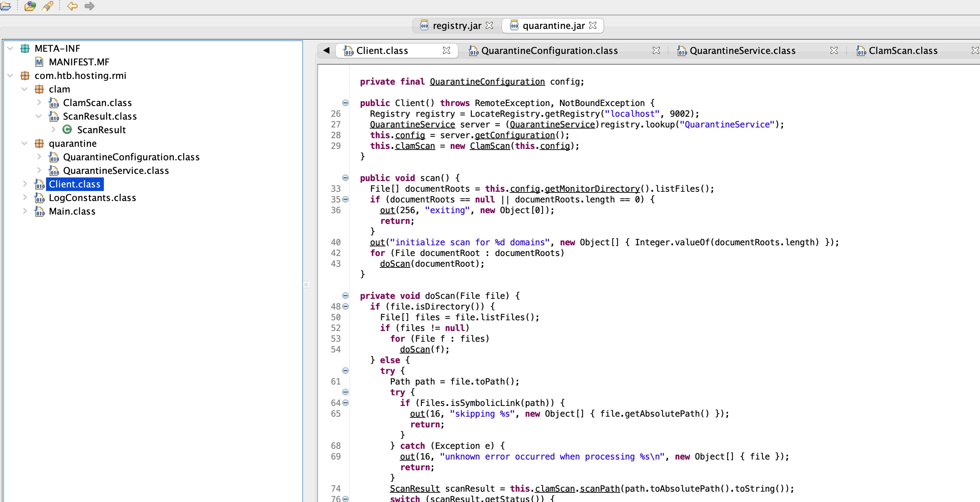Click the ScanResult green class icon
The height and width of the screenshot is (502, 980).
click(67, 130)
